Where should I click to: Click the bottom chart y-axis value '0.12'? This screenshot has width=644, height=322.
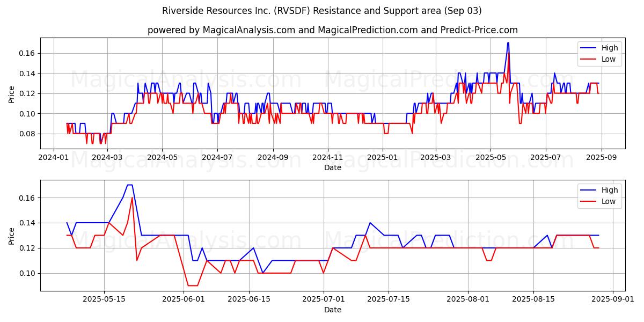[x=28, y=248]
